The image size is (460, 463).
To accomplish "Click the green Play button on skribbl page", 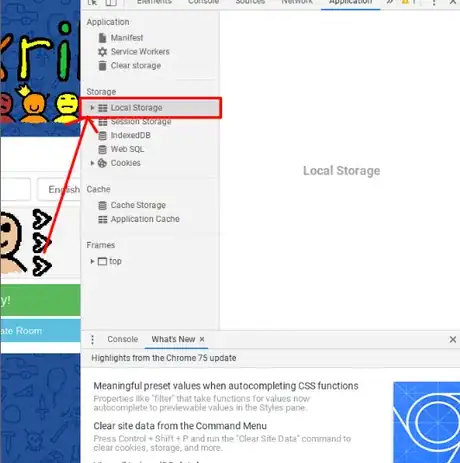I will 40,300.
